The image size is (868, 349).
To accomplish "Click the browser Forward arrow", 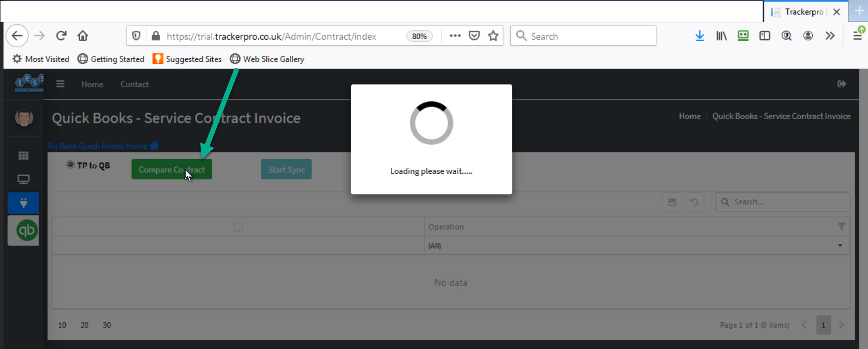I will pos(40,36).
